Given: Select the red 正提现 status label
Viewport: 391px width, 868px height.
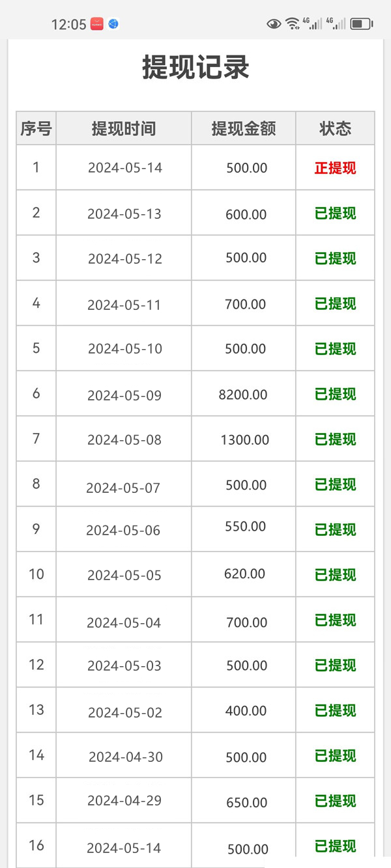Looking at the screenshot, I should (335, 168).
